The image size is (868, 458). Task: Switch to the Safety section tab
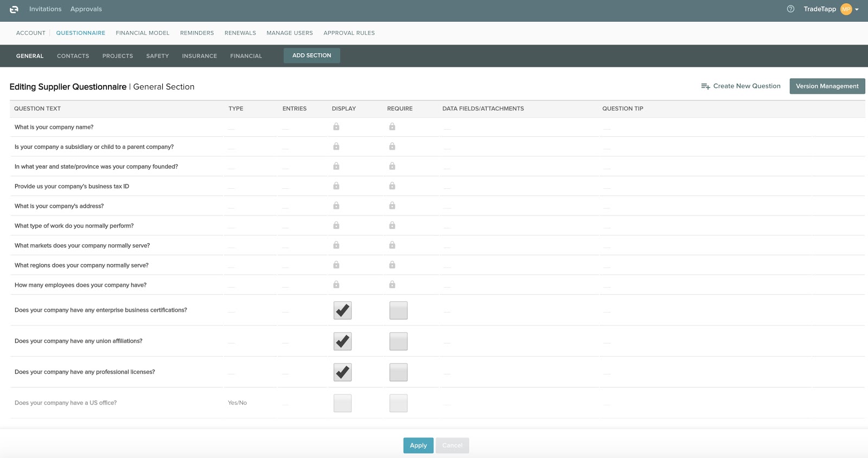tap(157, 56)
